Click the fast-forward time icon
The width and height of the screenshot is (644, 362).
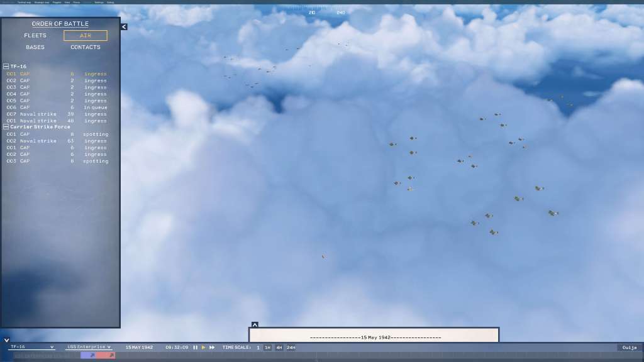coord(212,348)
